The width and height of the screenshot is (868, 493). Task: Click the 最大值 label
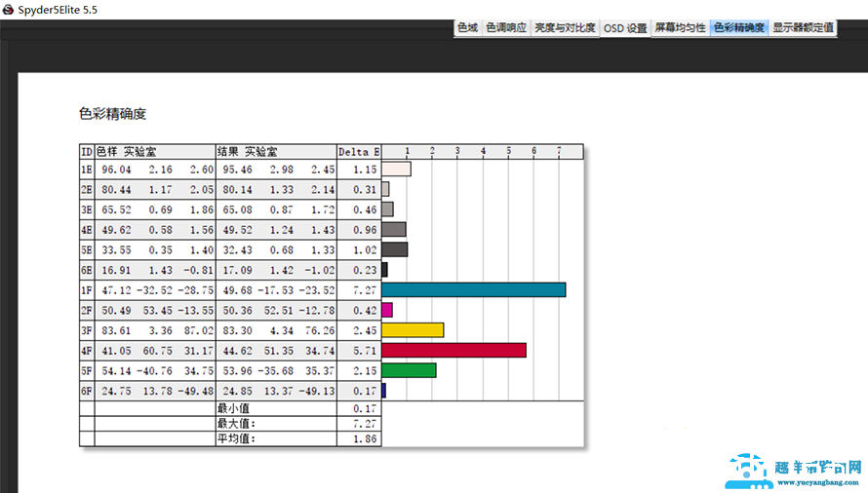pyautogui.click(x=236, y=423)
